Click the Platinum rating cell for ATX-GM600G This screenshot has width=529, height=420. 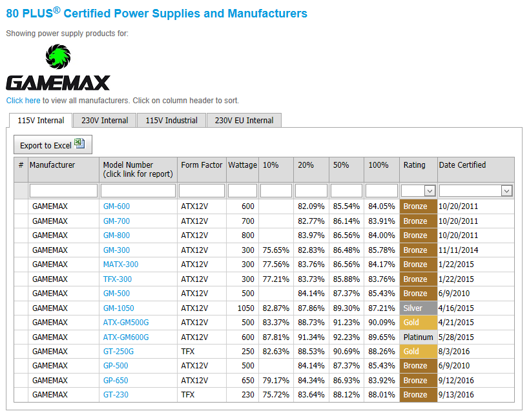pos(419,337)
